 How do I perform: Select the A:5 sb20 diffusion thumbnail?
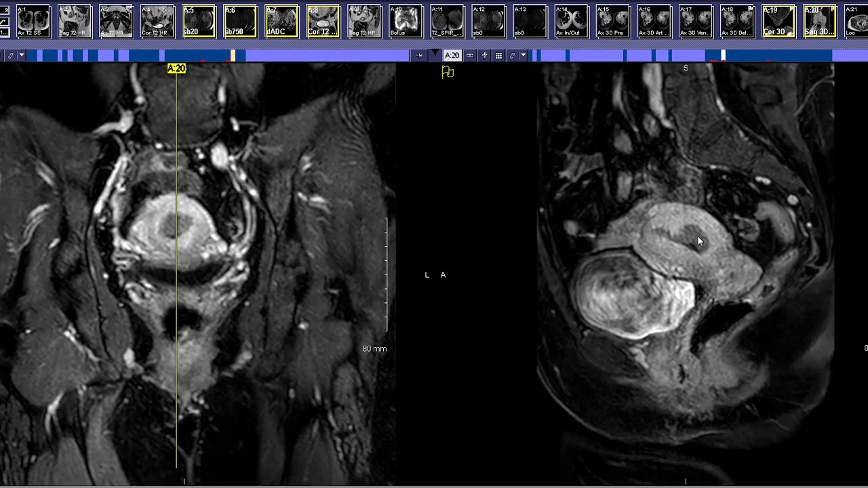(x=199, y=21)
